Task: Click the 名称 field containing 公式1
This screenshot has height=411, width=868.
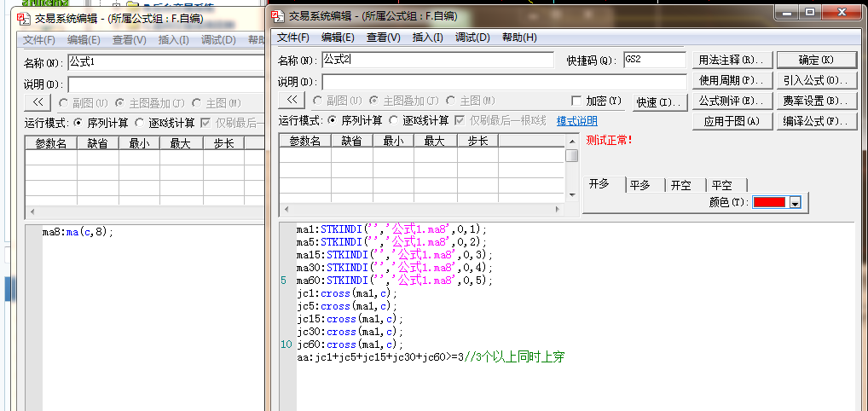Action: coord(166,62)
